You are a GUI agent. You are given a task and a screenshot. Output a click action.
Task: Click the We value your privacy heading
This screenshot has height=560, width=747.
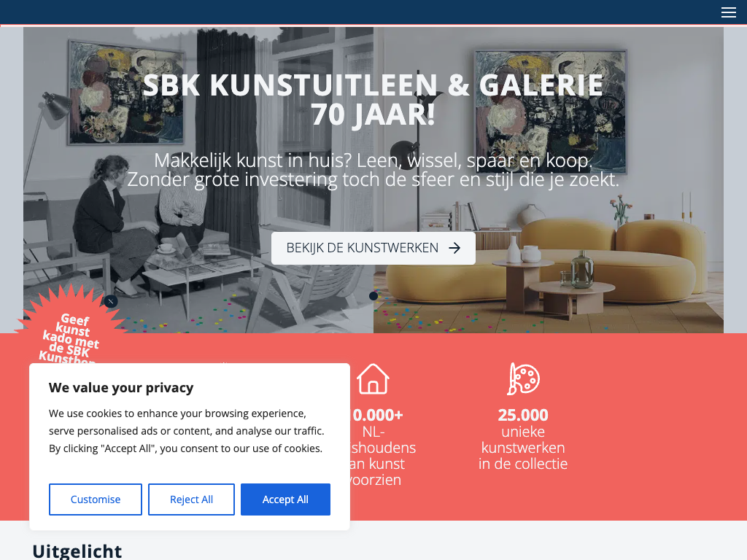(x=121, y=388)
